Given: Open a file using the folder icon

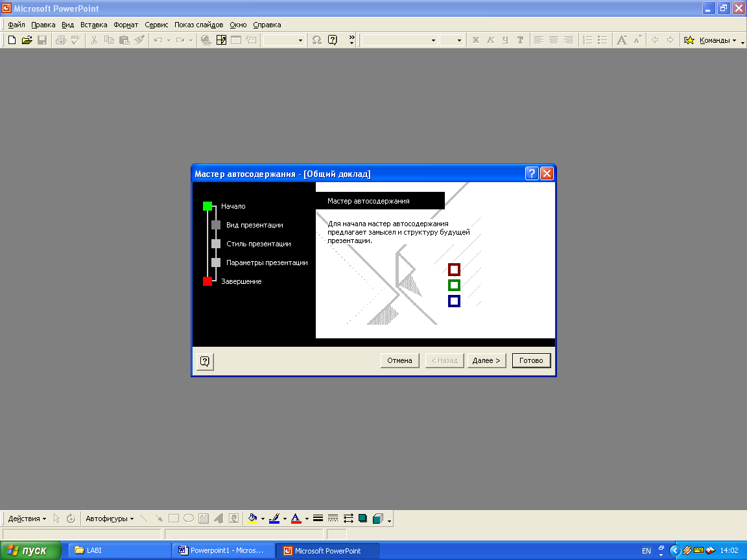Looking at the screenshot, I should click(x=27, y=40).
